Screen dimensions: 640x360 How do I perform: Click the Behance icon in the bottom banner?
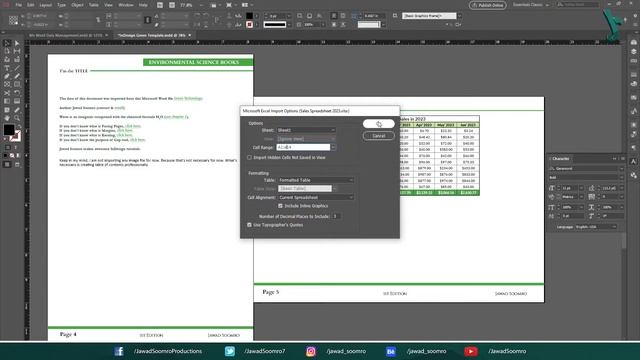click(x=391, y=351)
